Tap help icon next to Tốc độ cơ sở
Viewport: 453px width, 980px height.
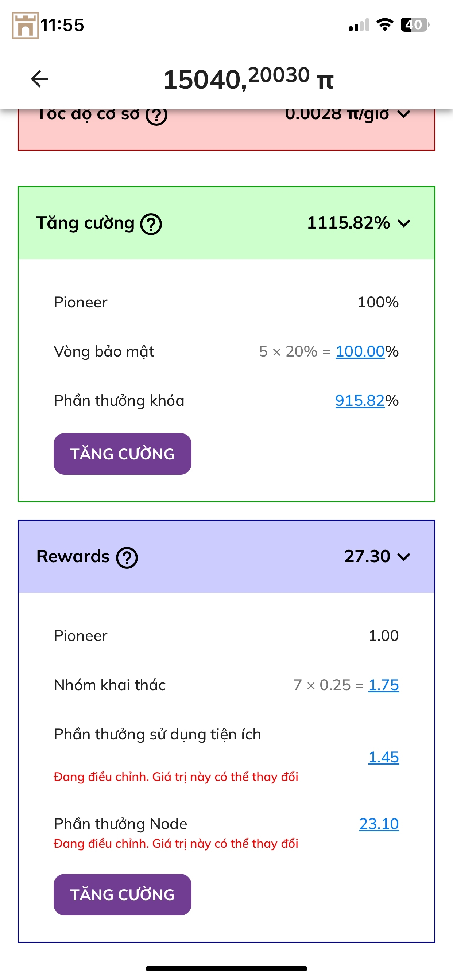(x=156, y=115)
